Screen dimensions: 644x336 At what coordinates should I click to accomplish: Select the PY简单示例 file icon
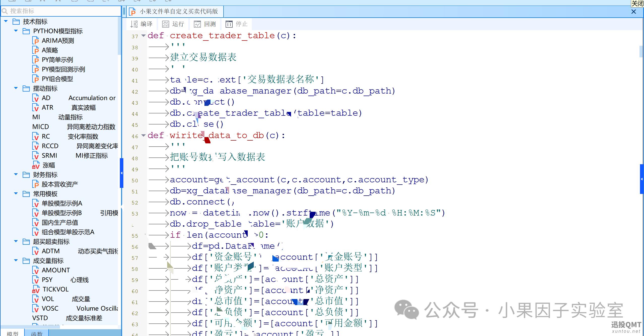point(35,60)
